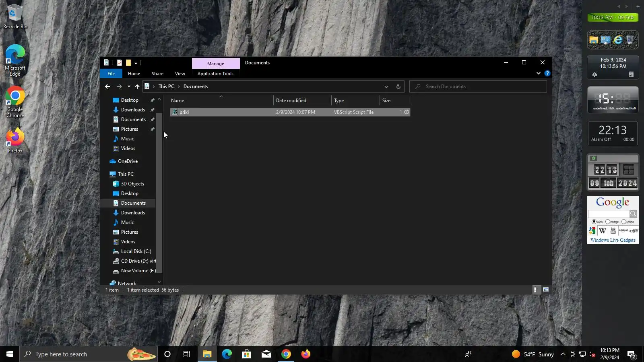Open the File menu
Screen dimensions: 644x362
pyautogui.click(x=111, y=74)
